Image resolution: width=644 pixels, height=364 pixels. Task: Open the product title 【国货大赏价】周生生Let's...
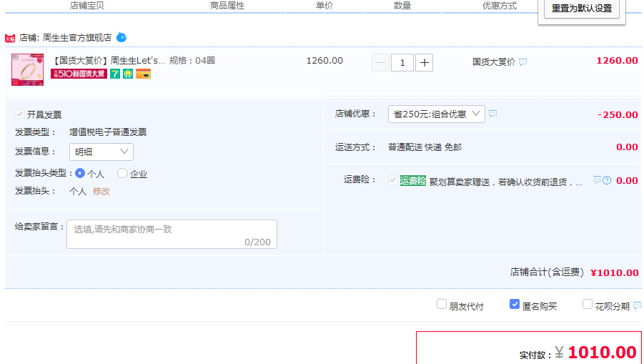tap(108, 61)
